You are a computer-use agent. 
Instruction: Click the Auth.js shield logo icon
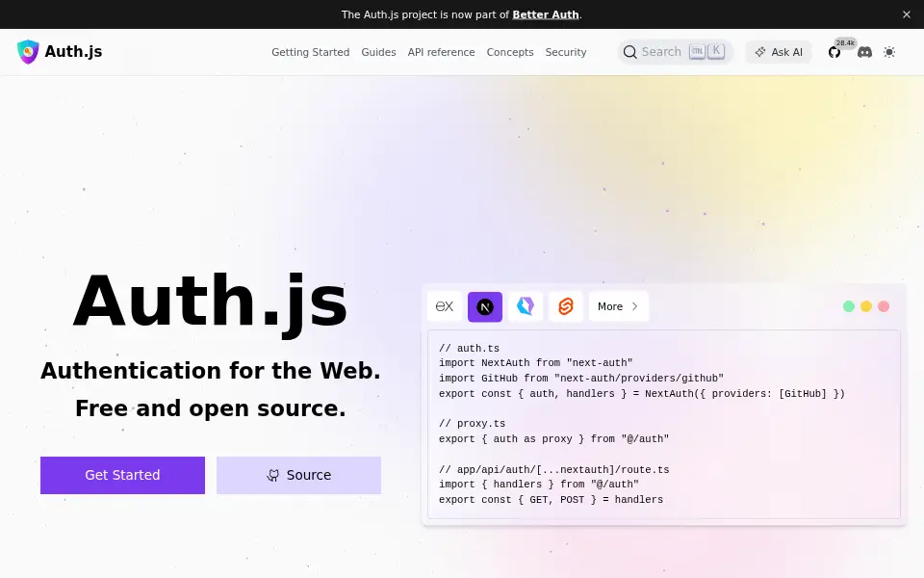click(28, 52)
